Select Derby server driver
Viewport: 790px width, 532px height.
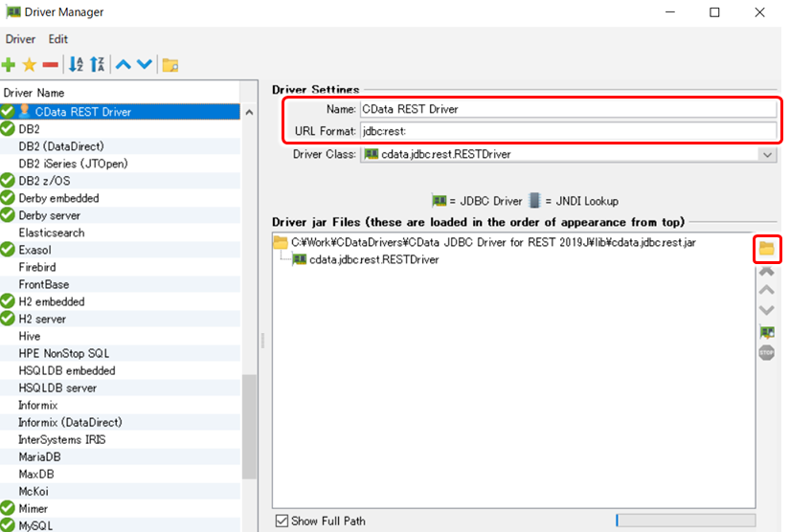[120, 215]
